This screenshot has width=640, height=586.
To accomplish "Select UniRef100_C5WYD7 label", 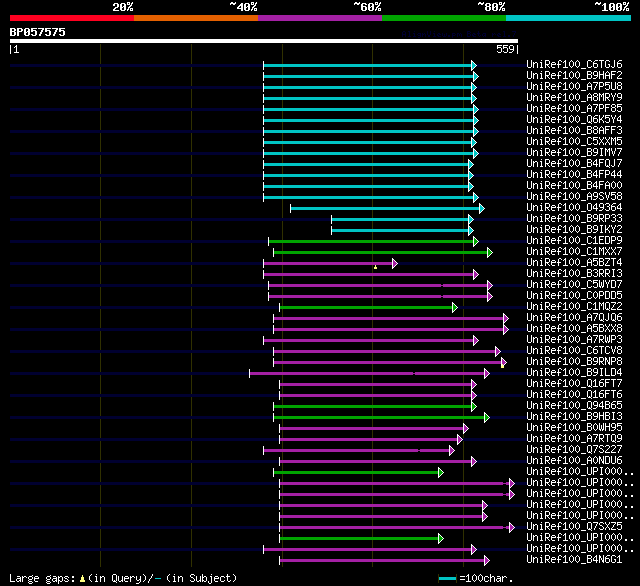I will tap(574, 285).
